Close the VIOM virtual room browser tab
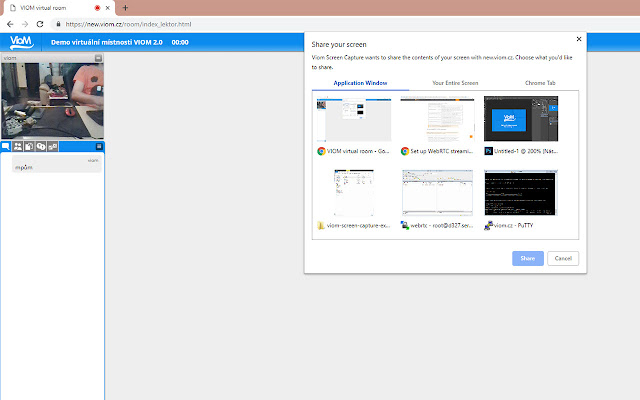Image resolution: width=640 pixels, height=400 pixels. pyautogui.click(x=108, y=8)
